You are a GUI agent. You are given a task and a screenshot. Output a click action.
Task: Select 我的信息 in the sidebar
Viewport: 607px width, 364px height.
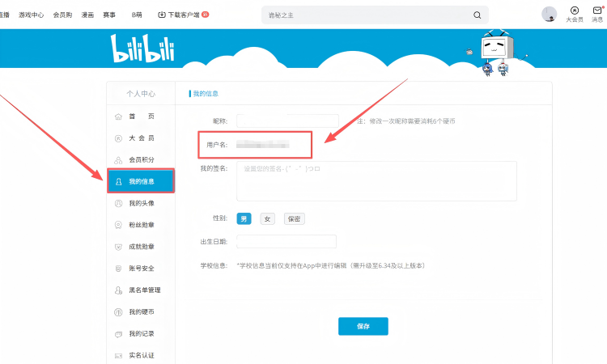(x=141, y=181)
